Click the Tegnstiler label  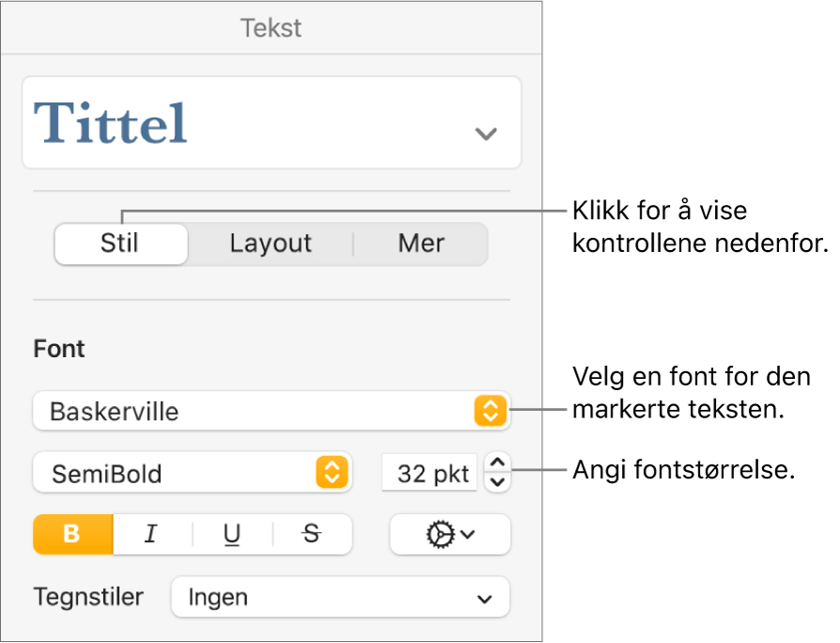[88, 597]
